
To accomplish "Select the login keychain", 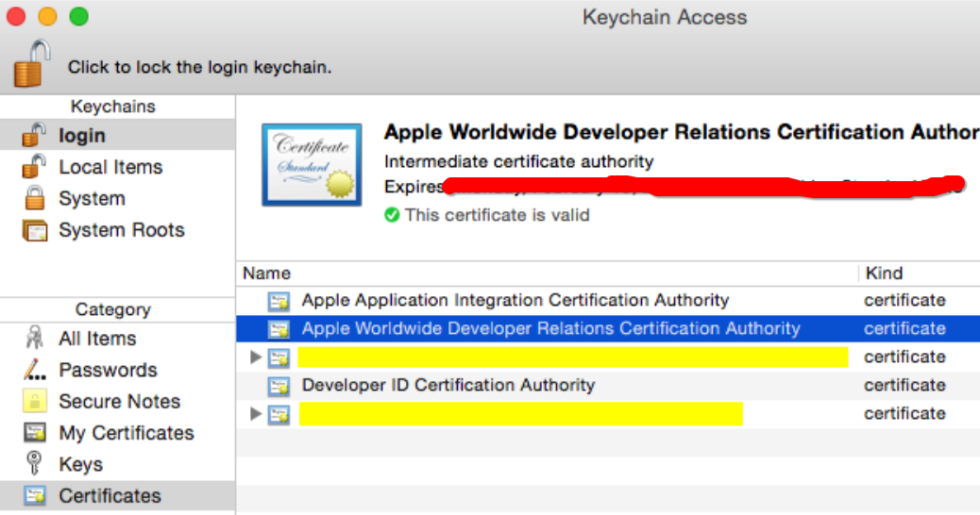I will 81,135.
